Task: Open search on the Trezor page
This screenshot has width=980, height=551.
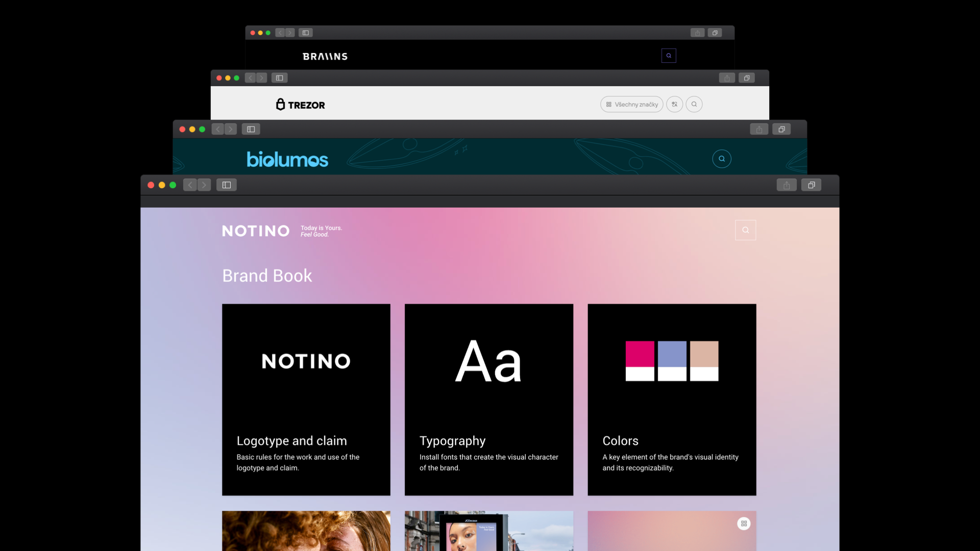Action: [x=694, y=105]
